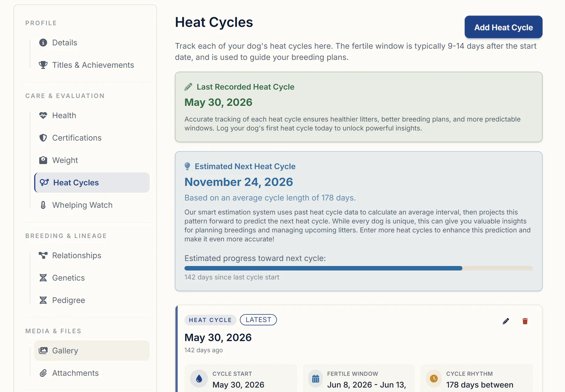The height and width of the screenshot is (392, 565).
Task: Open the Gallery under Media & Files
Action: (92, 351)
